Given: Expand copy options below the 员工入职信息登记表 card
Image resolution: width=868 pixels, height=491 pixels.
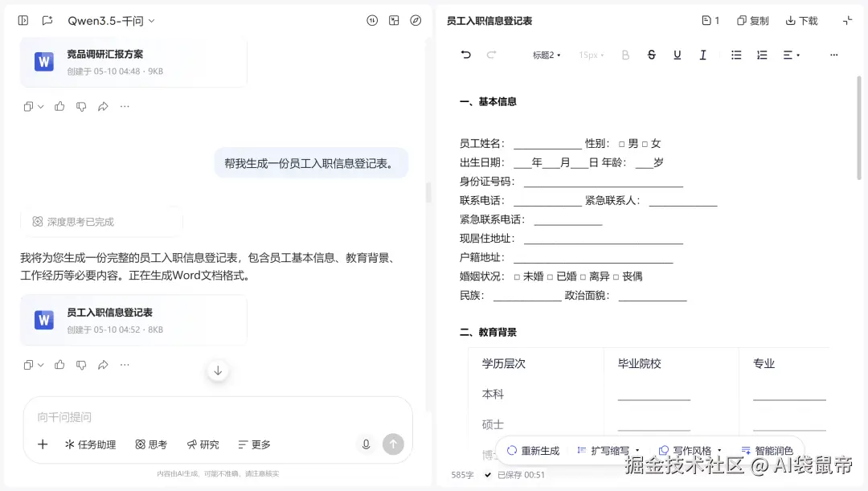Looking at the screenshot, I should [41, 366].
